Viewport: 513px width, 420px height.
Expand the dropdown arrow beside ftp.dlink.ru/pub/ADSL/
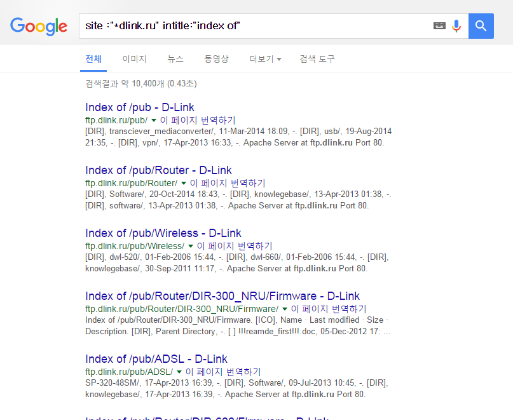point(179,372)
